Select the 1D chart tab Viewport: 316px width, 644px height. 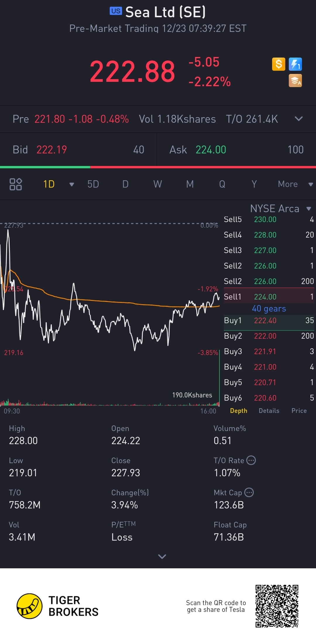point(49,184)
